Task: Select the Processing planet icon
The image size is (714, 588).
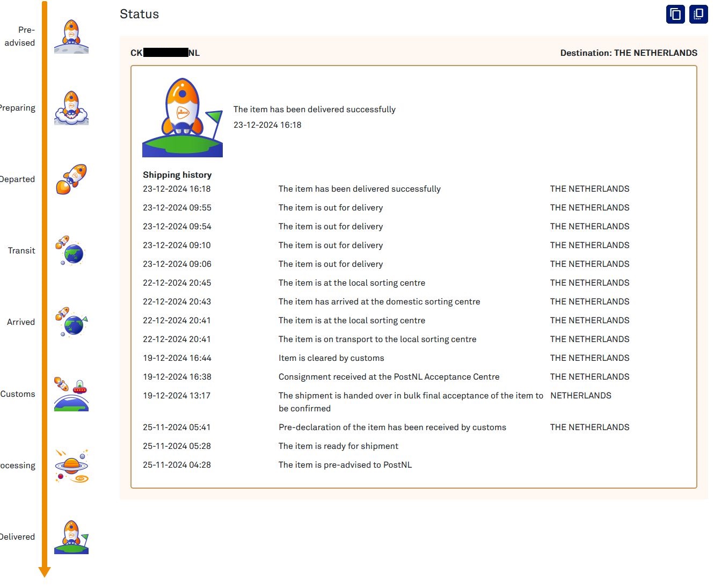Action: (71, 466)
